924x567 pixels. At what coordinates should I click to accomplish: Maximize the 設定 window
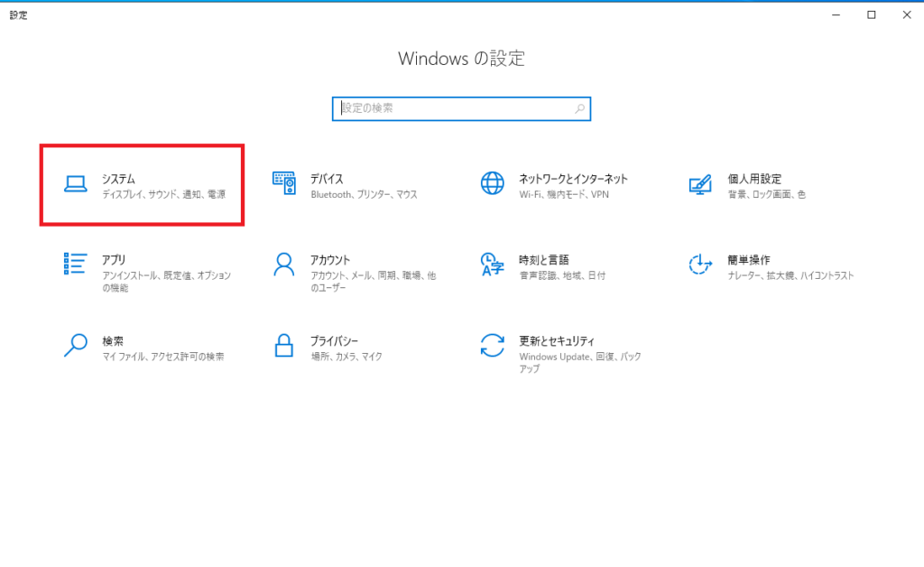click(872, 14)
